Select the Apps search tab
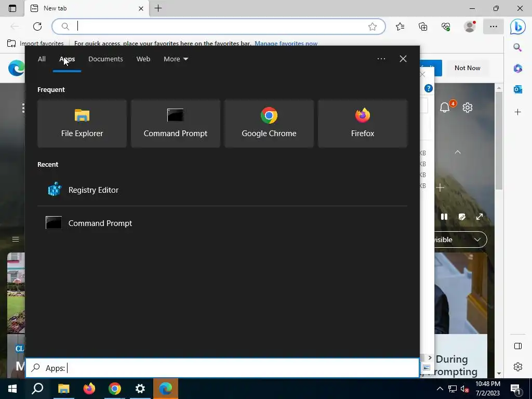 67,59
